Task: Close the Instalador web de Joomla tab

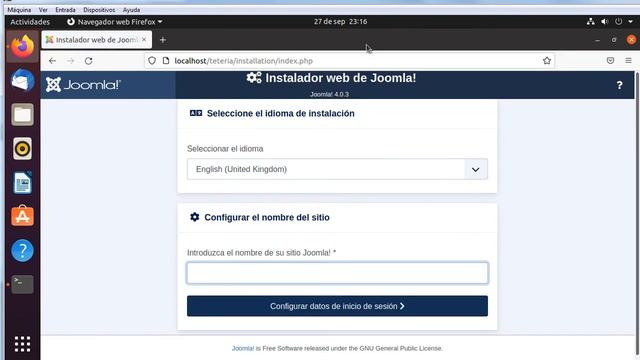Action: (x=144, y=40)
